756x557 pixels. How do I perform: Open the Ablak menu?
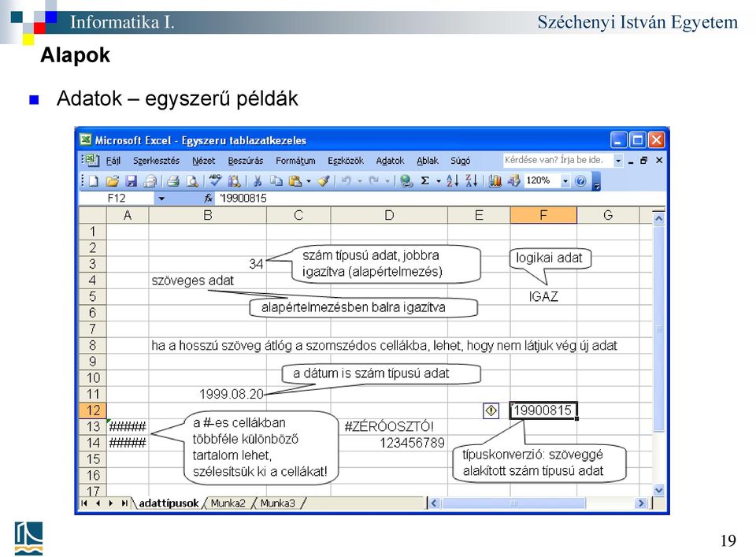click(x=428, y=161)
